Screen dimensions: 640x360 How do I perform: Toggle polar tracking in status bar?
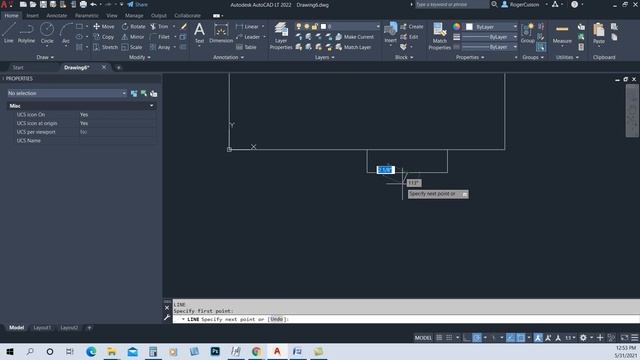(x=476, y=338)
